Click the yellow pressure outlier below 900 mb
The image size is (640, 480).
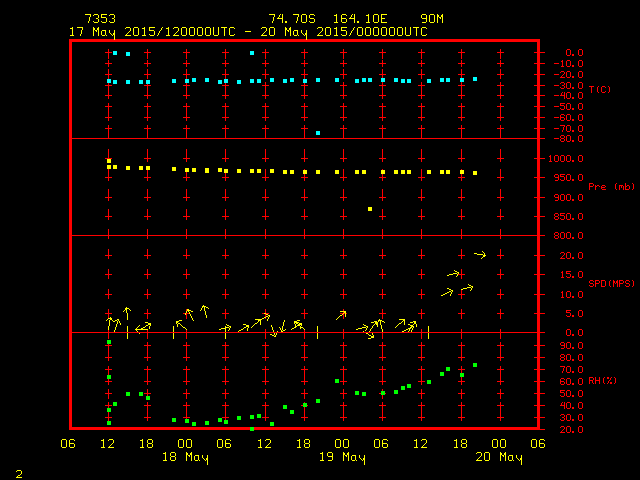coord(370,209)
